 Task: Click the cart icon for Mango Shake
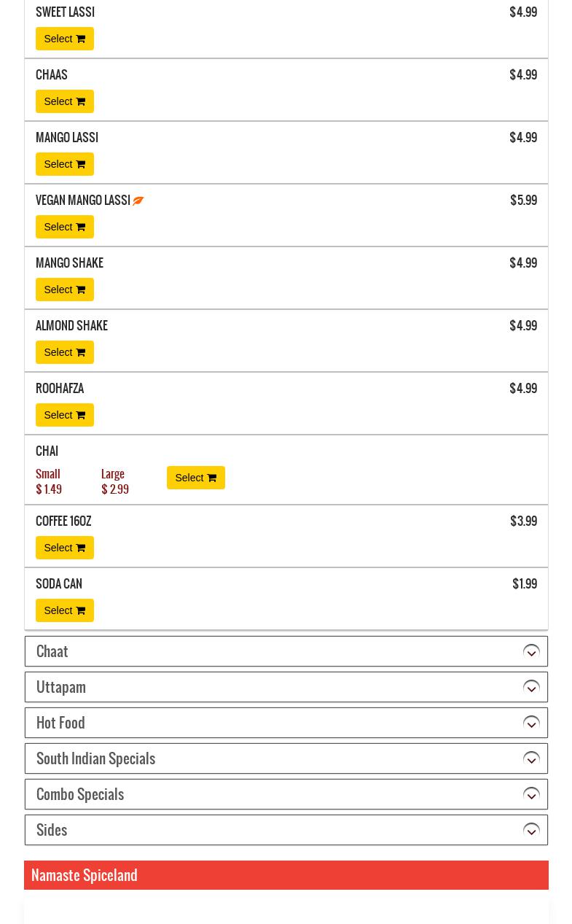point(80,290)
